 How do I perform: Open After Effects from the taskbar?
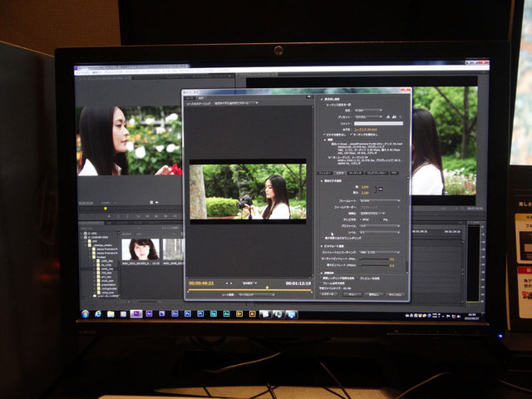(x=150, y=313)
